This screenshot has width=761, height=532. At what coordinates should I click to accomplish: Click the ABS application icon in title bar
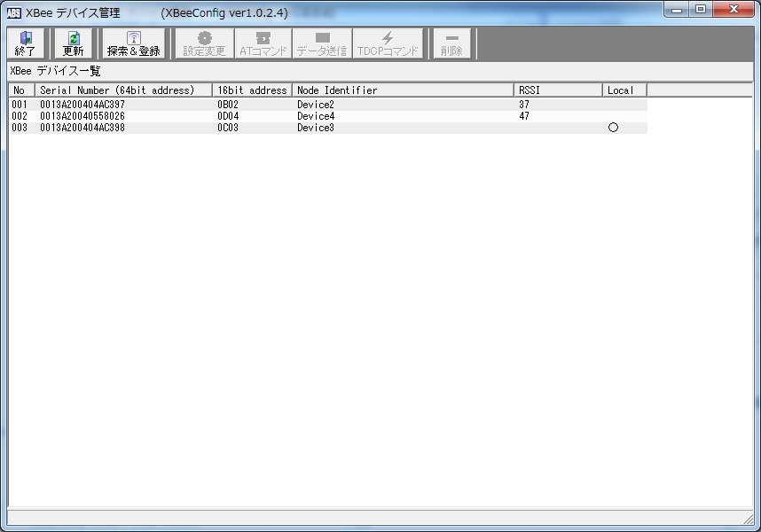14,13
